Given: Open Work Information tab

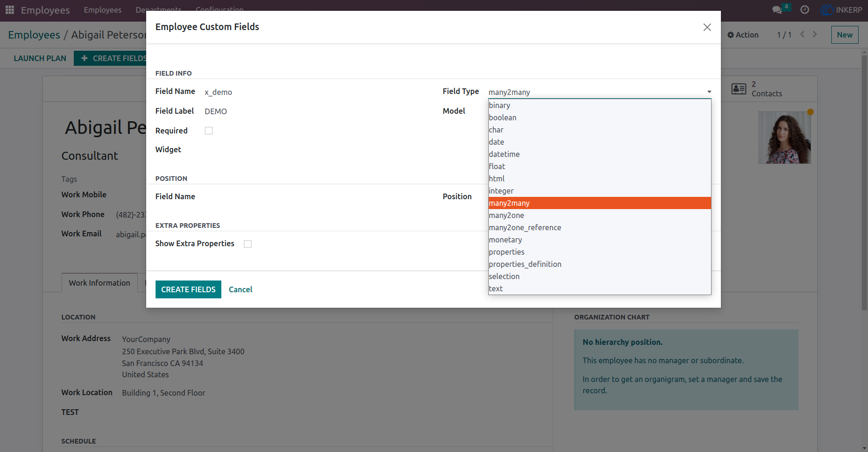Looking at the screenshot, I should tap(99, 283).
